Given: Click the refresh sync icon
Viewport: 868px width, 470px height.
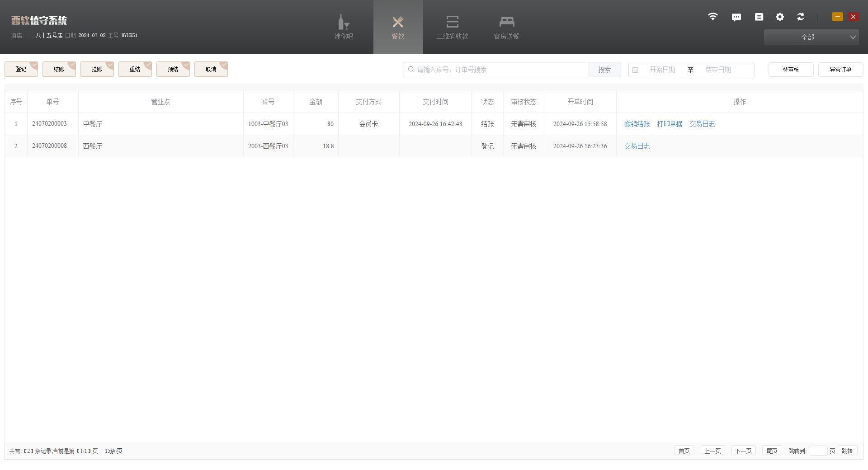Looking at the screenshot, I should click(800, 17).
